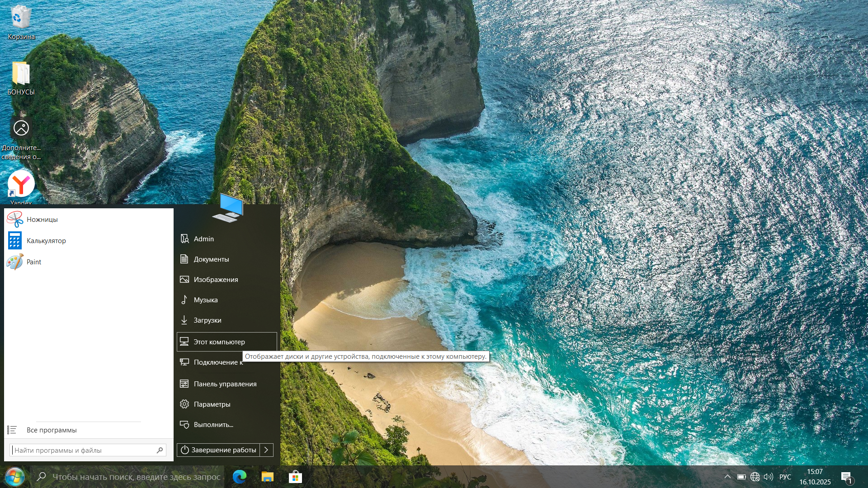Image resolution: width=868 pixels, height=488 pixels.
Task: Click the volume icon in system tray
Action: (768, 477)
